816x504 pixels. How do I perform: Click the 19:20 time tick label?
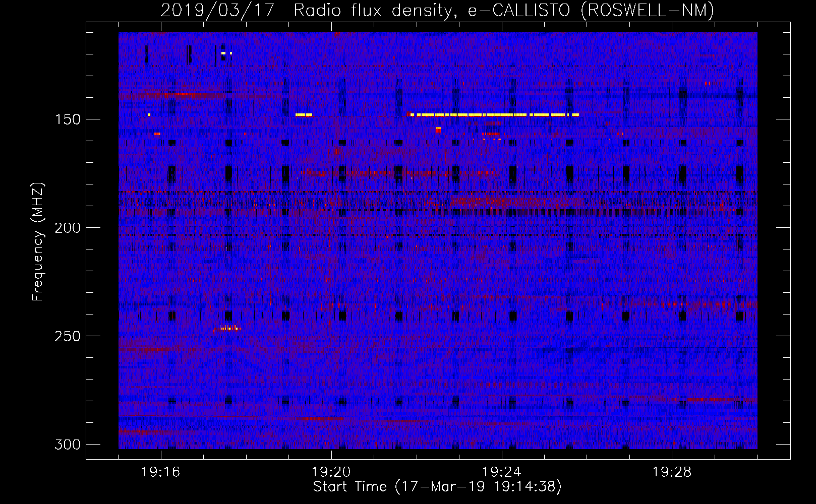tap(331, 472)
